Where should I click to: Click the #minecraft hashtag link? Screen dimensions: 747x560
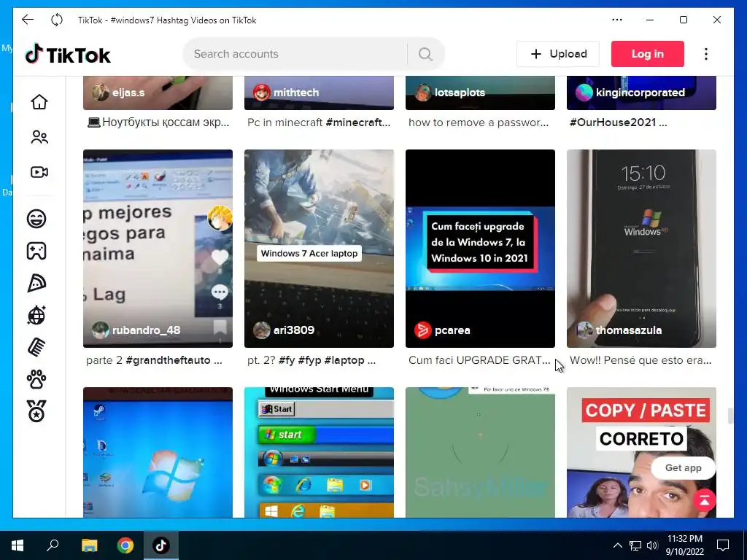click(x=357, y=122)
